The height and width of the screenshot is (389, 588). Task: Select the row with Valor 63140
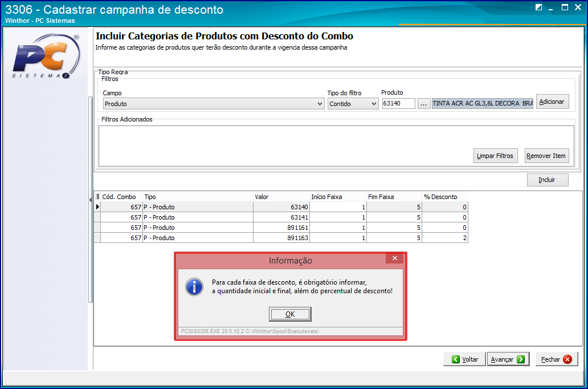pos(281,207)
